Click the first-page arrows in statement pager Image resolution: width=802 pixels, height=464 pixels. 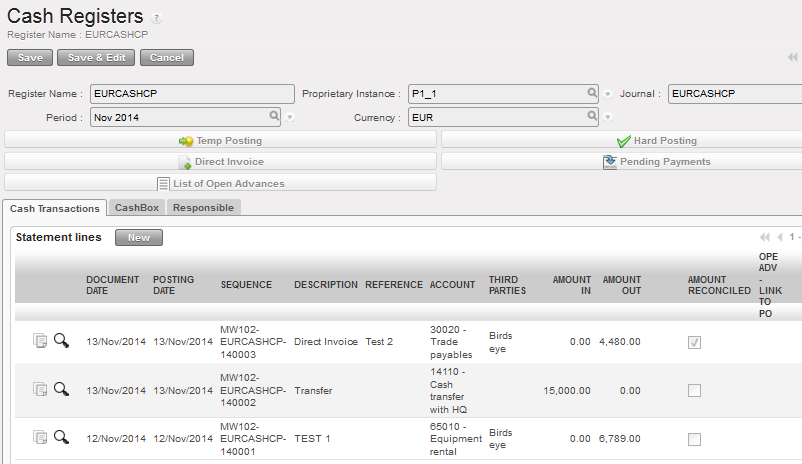click(765, 238)
